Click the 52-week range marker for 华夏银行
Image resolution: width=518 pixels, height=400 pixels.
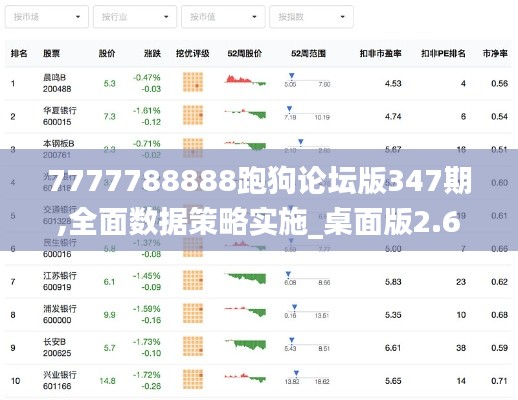[x=289, y=109]
